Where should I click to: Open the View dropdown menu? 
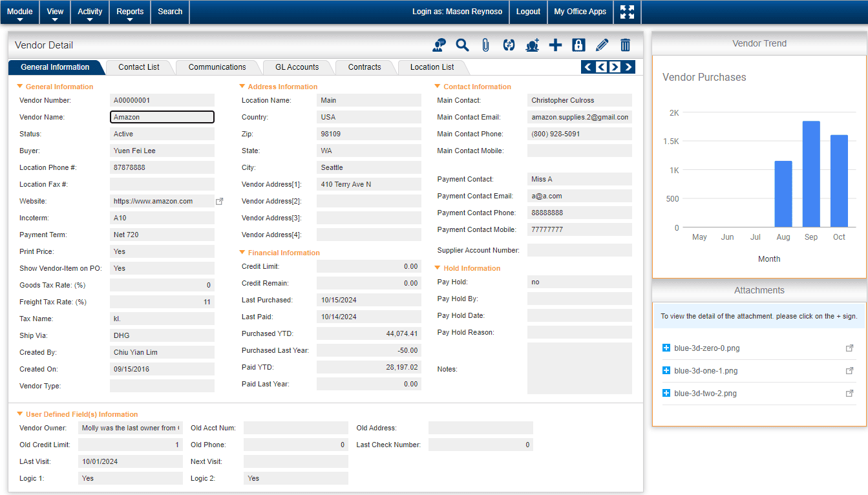pyautogui.click(x=55, y=12)
